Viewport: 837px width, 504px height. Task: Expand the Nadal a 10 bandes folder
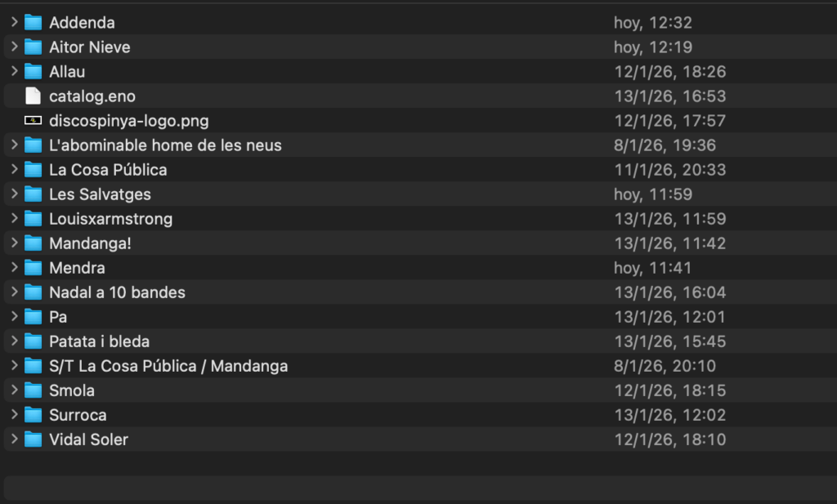14,292
